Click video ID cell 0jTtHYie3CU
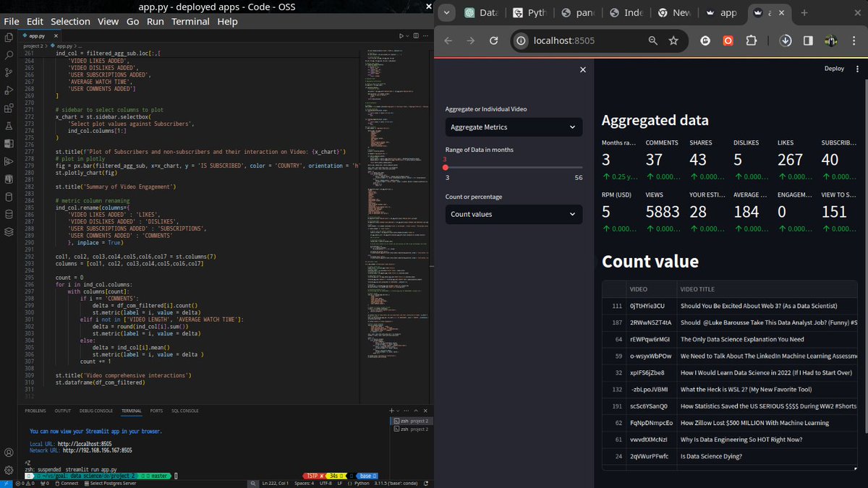Screen dimensions: 868x488 pos(652,306)
